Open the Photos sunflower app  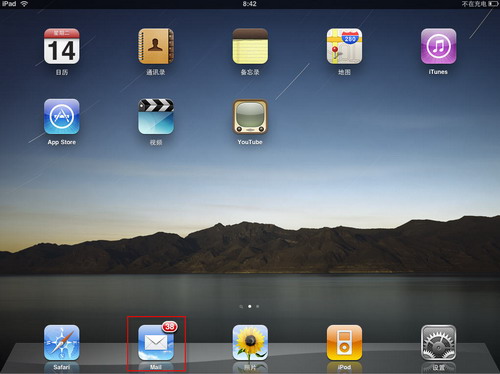(250, 343)
